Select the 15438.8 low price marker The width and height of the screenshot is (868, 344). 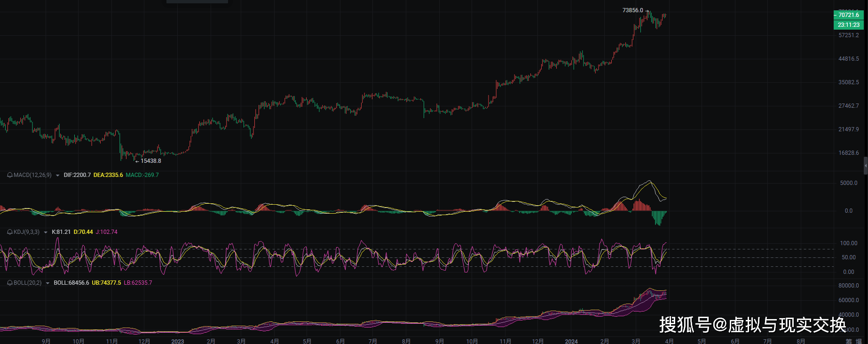click(150, 161)
